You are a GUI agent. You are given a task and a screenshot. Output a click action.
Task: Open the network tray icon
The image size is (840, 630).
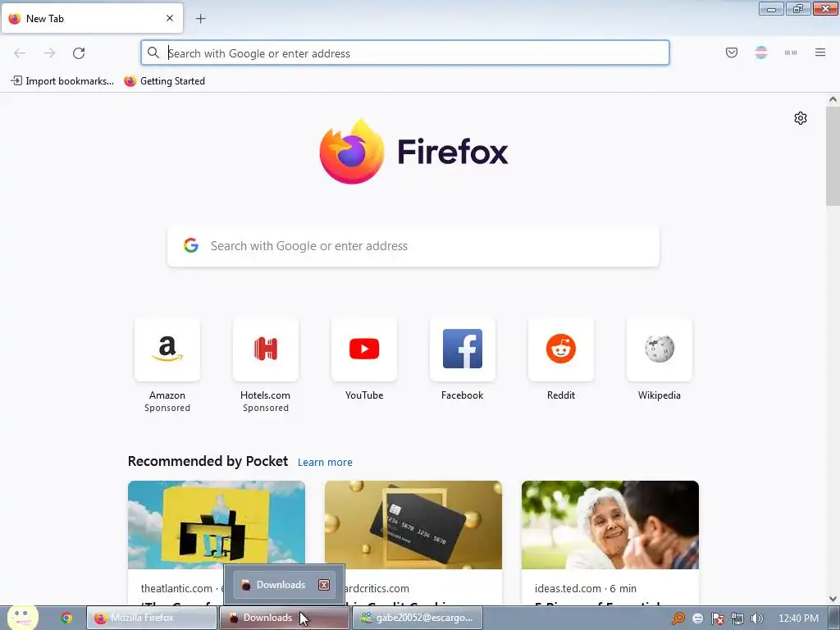[737, 619]
